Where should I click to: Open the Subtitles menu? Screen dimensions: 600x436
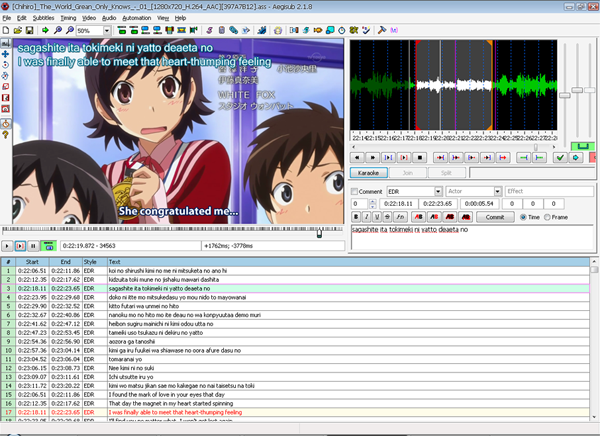(x=43, y=18)
